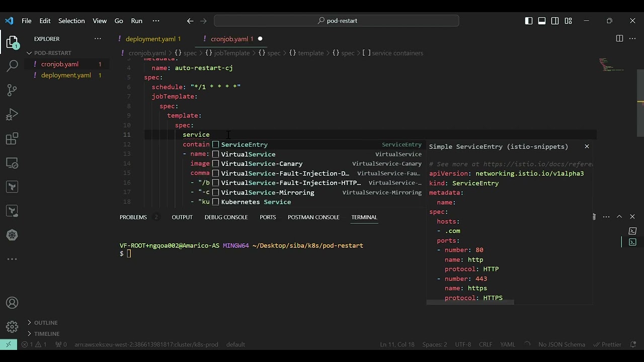This screenshot has width=644, height=362.
Task: Open panel more actions ellipsis
Action: pos(606,217)
